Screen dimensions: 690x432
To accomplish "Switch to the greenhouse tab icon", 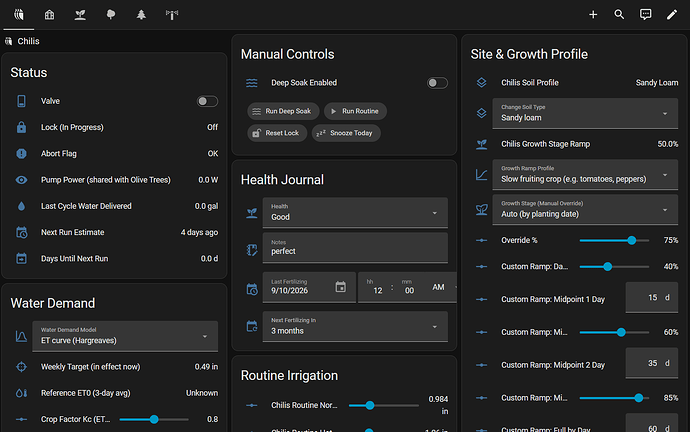I will [49, 15].
